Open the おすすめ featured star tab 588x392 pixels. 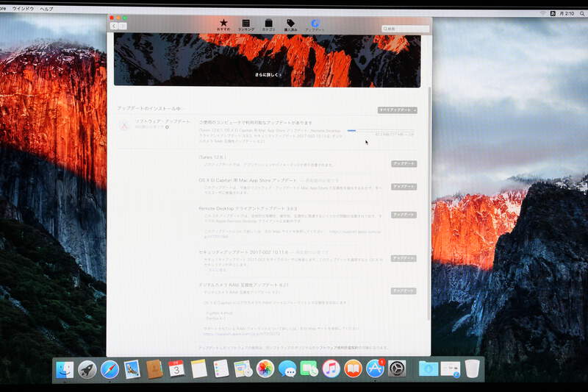click(223, 25)
